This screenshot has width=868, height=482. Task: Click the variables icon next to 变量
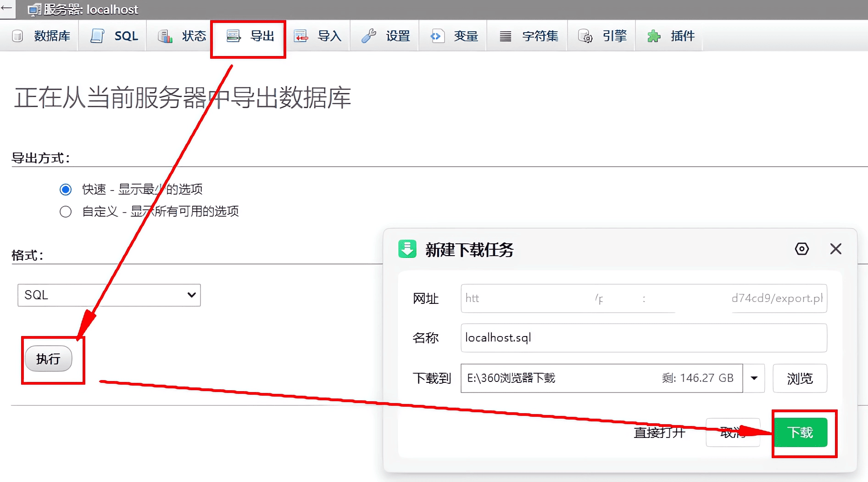pyautogui.click(x=437, y=36)
